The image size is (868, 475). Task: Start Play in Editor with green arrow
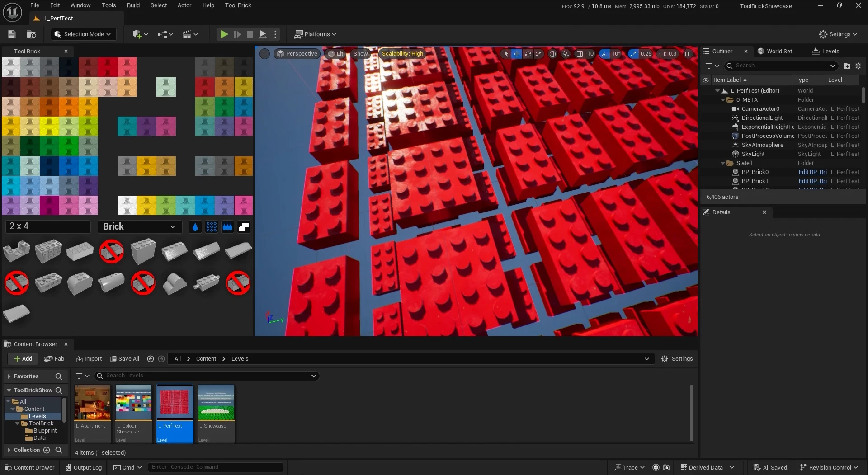coord(224,34)
